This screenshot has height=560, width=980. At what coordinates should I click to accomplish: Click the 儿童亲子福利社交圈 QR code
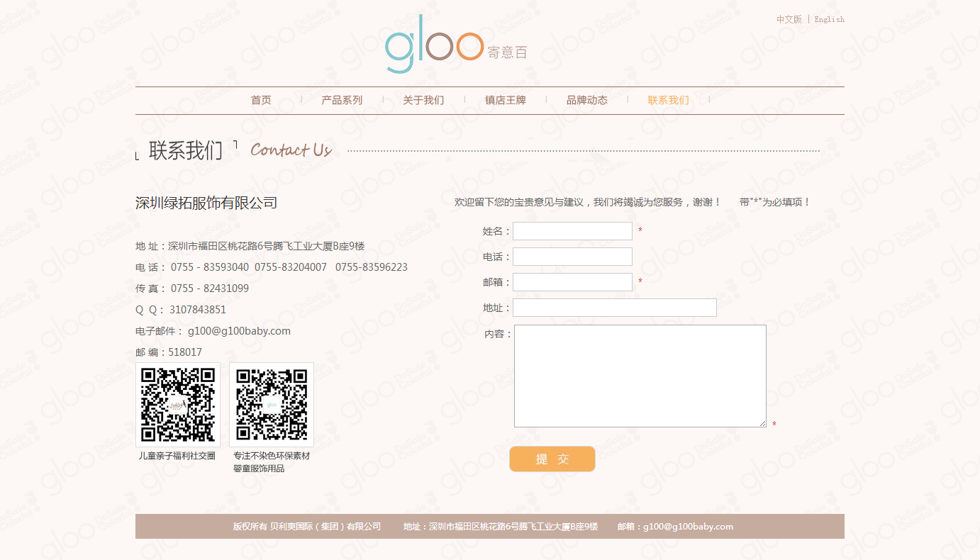tap(178, 405)
